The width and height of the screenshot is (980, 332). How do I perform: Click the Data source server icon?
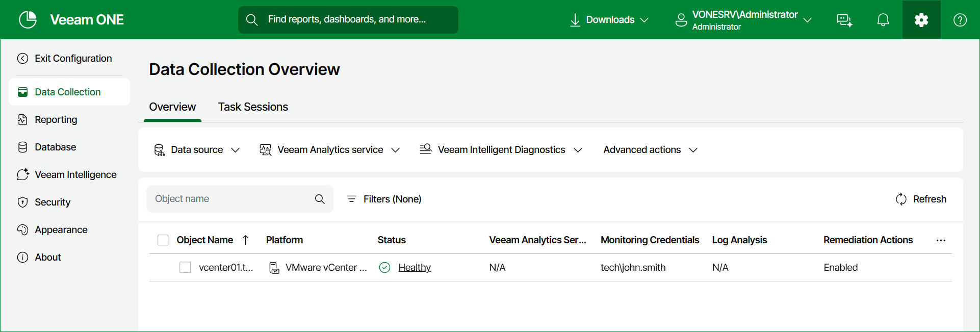click(x=159, y=150)
